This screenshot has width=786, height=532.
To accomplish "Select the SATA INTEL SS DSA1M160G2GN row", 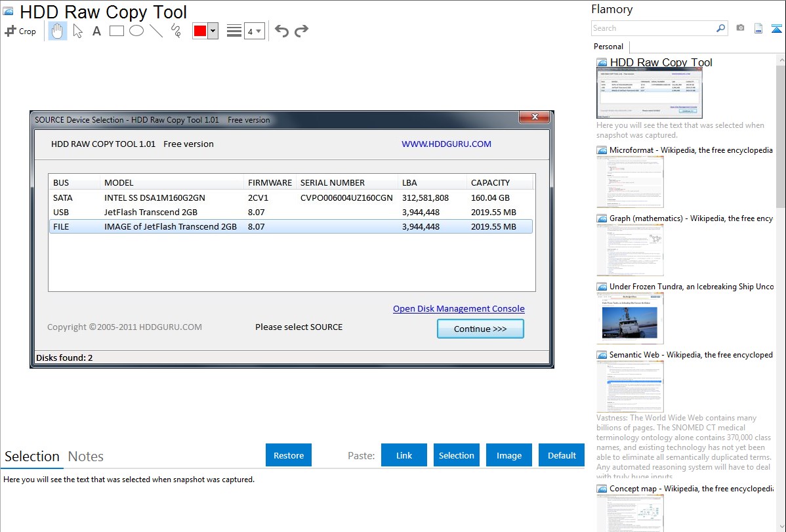I will [x=291, y=197].
